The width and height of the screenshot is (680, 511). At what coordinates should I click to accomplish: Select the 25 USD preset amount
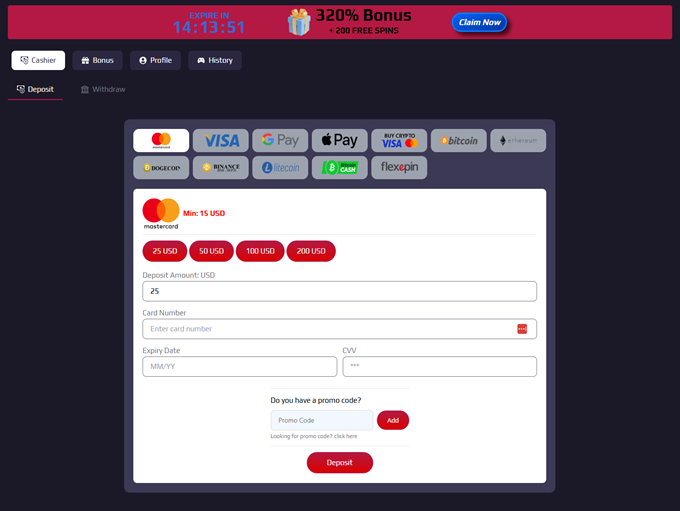(165, 251)
